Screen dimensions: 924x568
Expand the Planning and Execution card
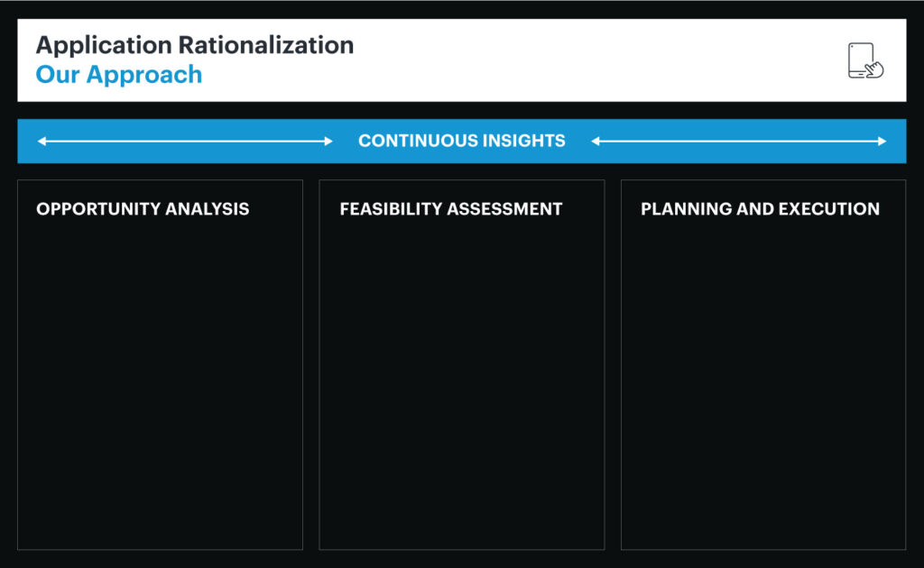point(763,364)
